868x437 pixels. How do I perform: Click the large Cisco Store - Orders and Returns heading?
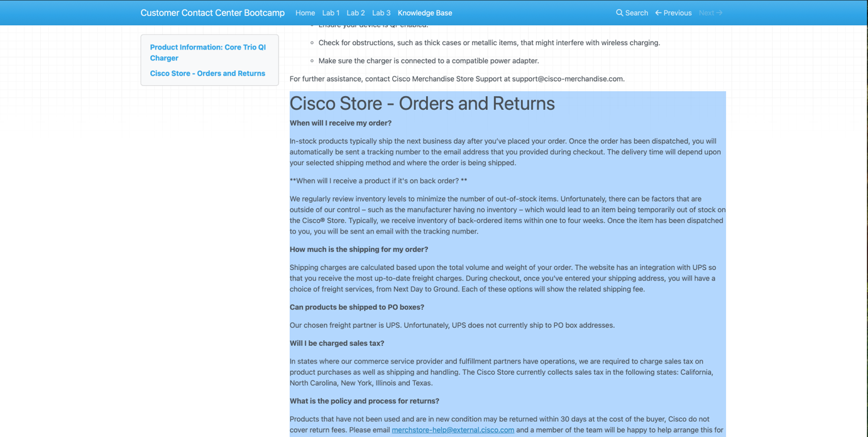tap(422, 104)
